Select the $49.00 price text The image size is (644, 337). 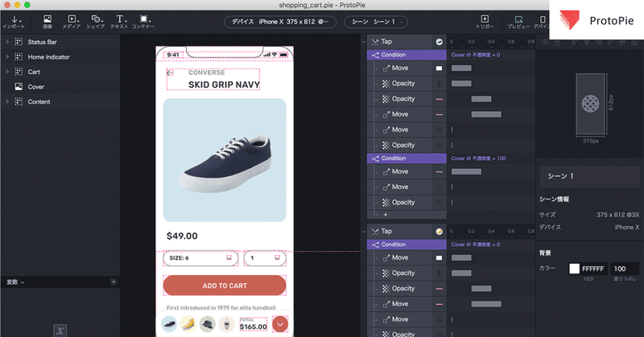coord(182,236)
